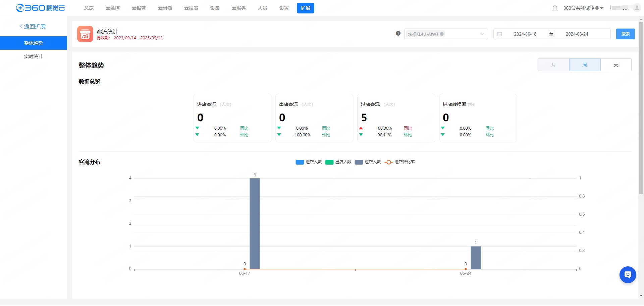Screen dimensions: 644x306
Task: Open the 扩展 menu
Action: (306, 8)
